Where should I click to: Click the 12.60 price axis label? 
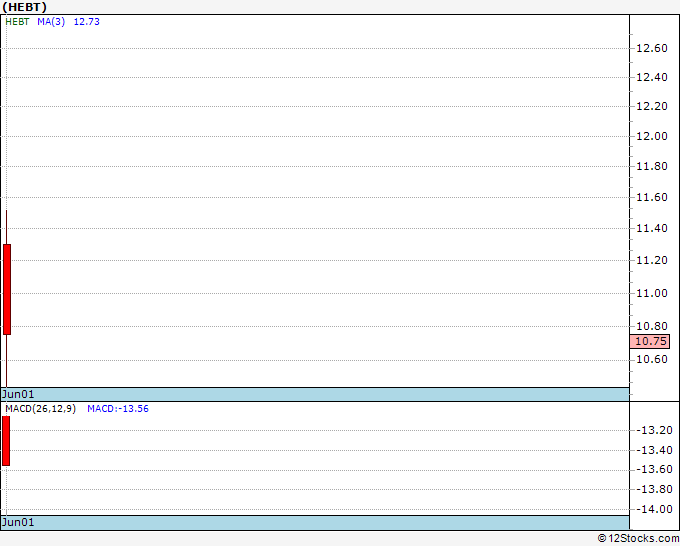(x=651, y=48)
